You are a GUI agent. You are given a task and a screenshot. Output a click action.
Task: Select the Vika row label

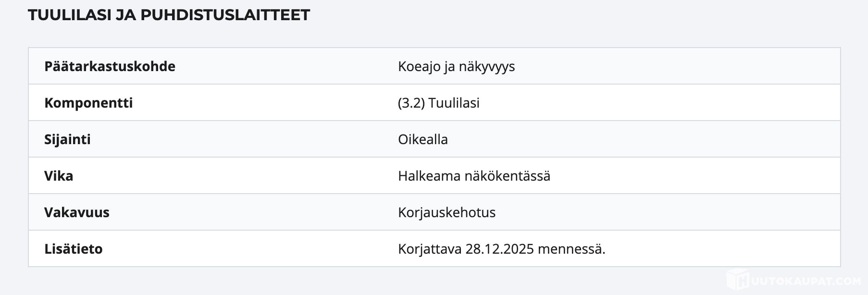[59, 176]
